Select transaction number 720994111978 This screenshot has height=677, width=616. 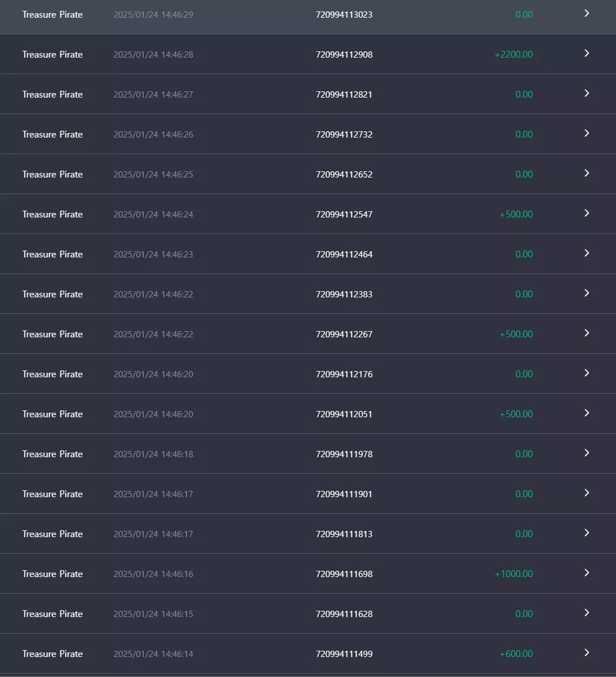pos(345,454)
